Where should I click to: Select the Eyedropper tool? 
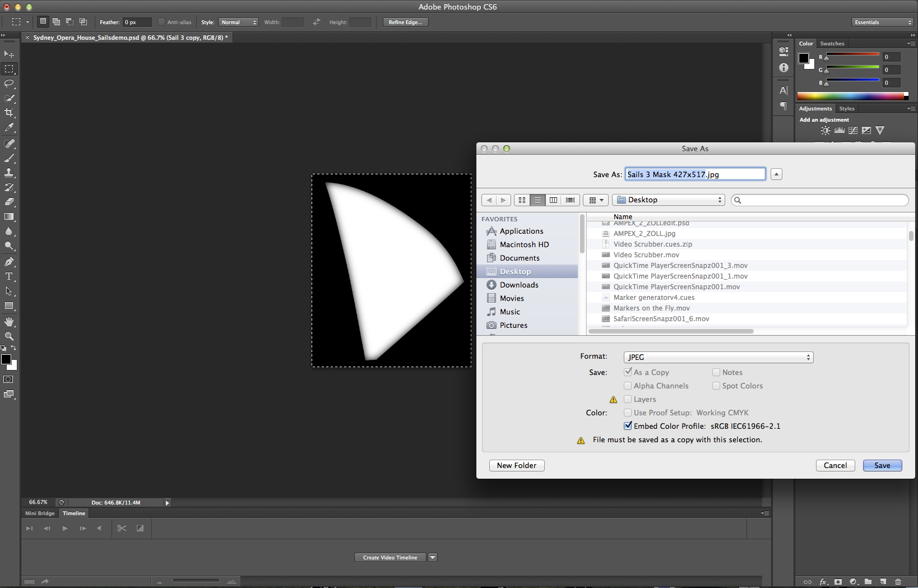9,128
